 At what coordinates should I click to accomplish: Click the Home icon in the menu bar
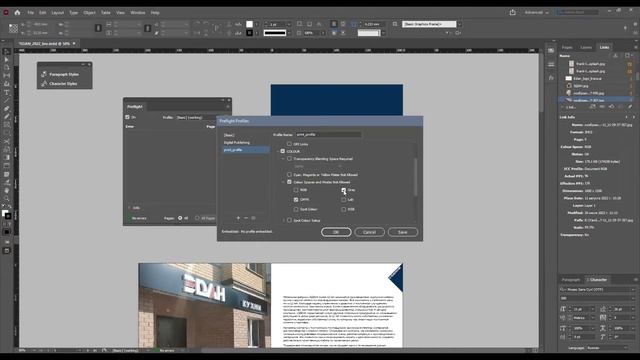pyautogui.click(x=17, y=13)
